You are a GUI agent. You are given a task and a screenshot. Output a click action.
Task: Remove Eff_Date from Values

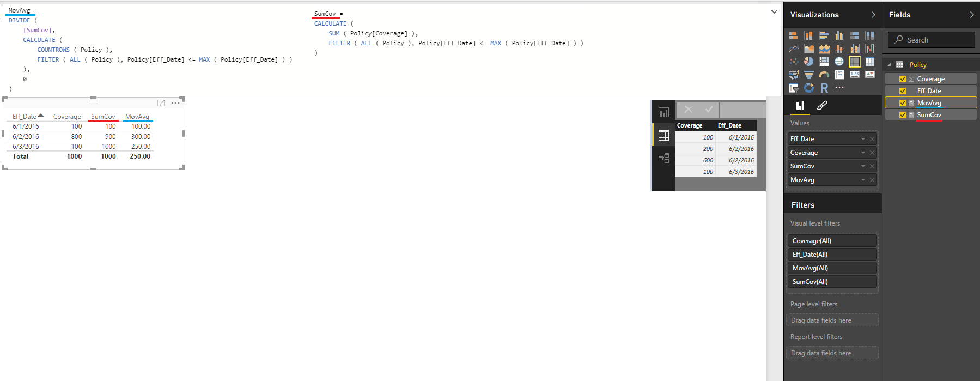click(x=872, y=139)
